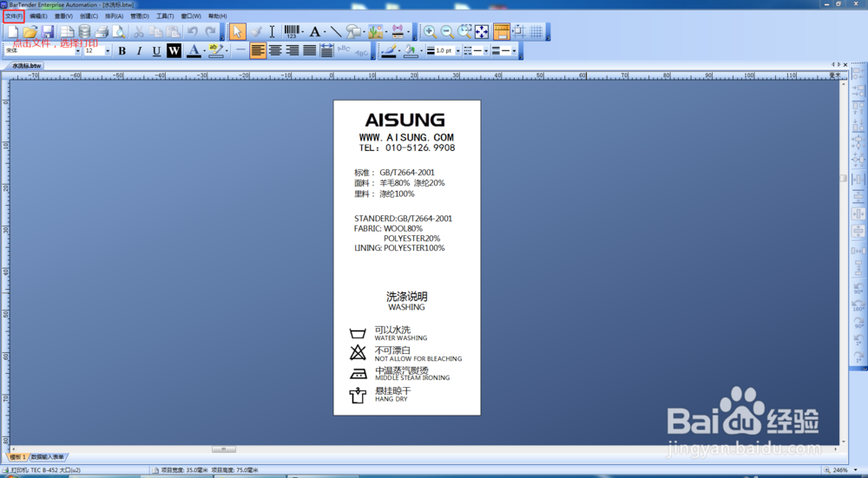
Task: Open the line thickness 1.0 pt dropdown
Action: [457, 51]
